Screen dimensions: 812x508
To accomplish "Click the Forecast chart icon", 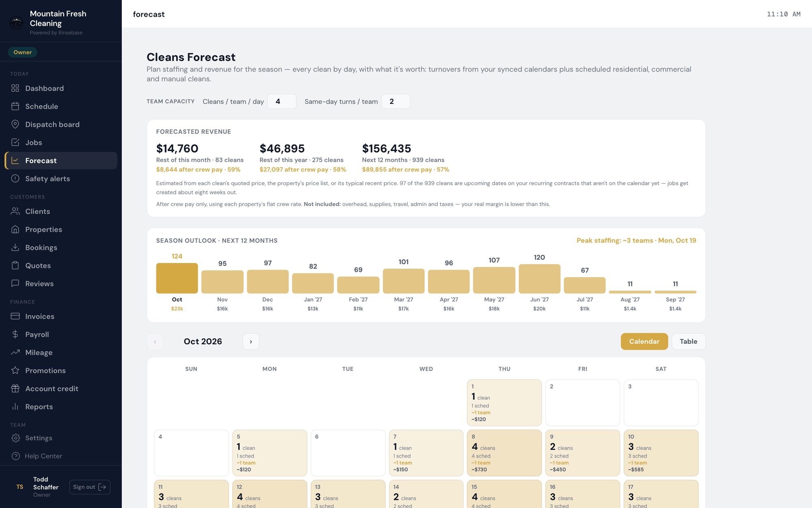I will [15, 161].
